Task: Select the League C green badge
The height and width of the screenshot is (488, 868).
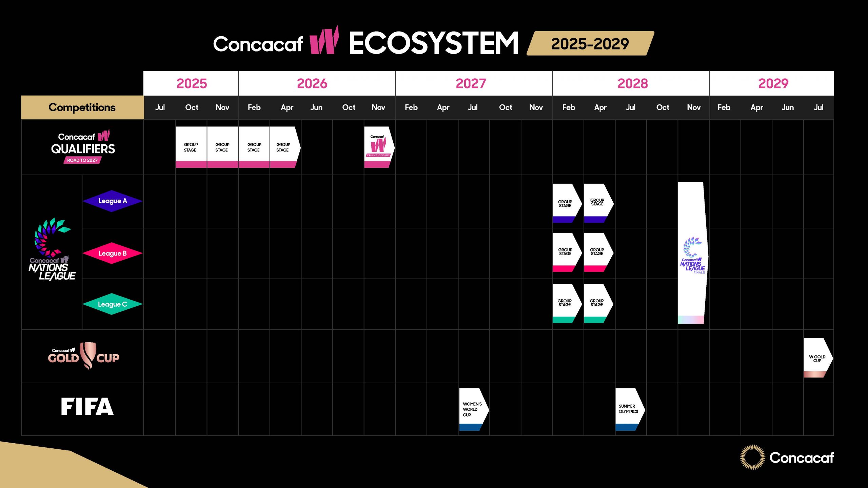Action: pos(112,304)
